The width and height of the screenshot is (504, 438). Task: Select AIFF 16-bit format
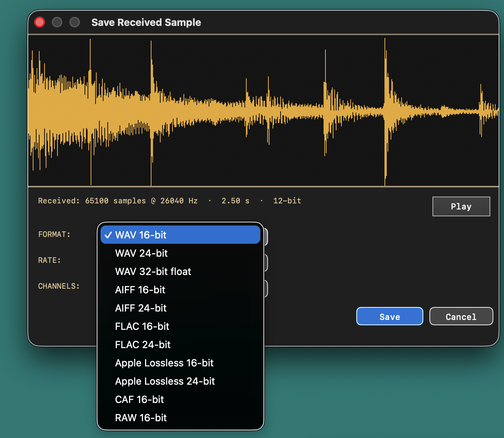(180, 289)
